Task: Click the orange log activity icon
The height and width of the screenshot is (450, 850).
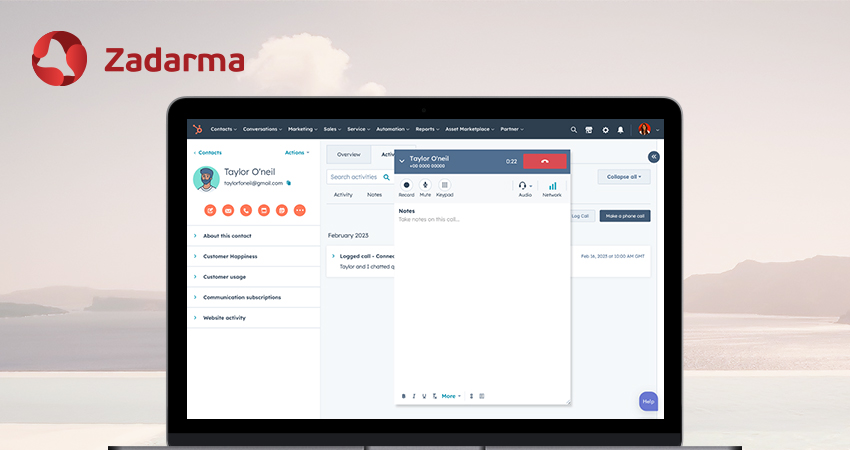Action: click(264, 210)
